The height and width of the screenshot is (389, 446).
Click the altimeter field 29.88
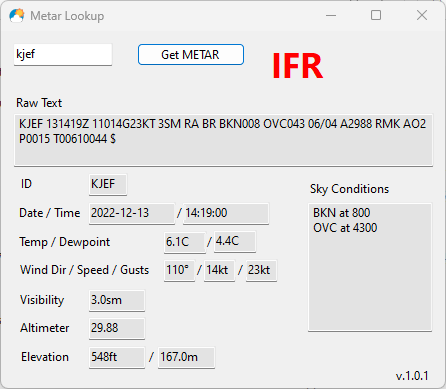117,328
